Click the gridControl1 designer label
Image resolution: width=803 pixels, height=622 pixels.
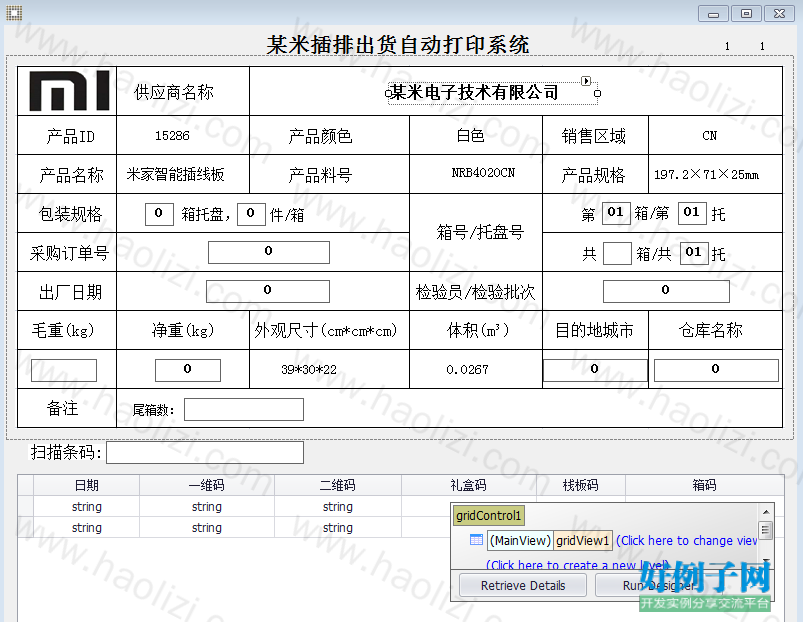(x=489, y=516)
